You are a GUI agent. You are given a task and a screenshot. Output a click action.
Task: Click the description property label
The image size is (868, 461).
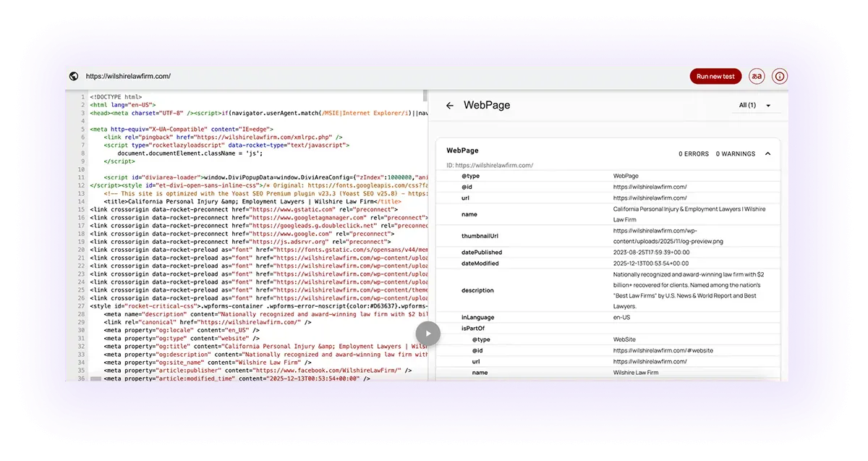click(x=477, y=290)
